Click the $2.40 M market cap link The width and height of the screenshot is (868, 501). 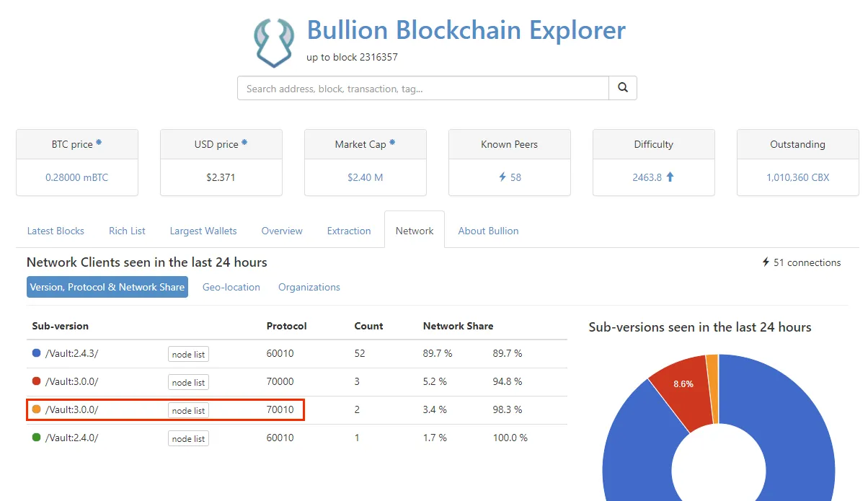[x=365, y=177]
